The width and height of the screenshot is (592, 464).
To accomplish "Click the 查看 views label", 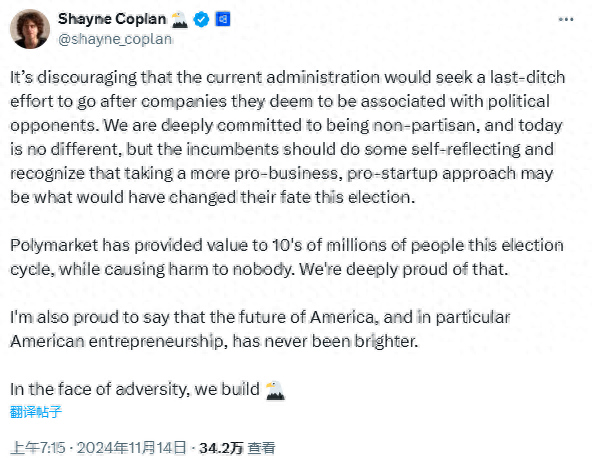I will 261,448.
